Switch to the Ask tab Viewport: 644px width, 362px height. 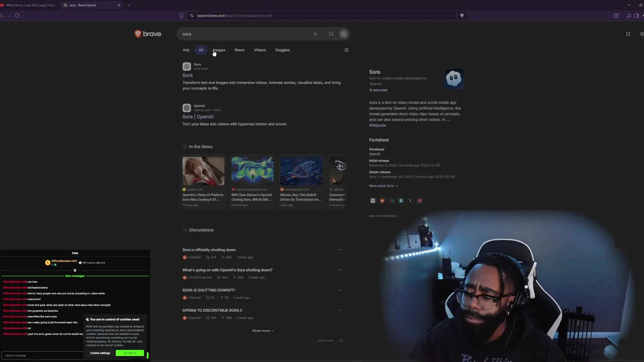186,50
